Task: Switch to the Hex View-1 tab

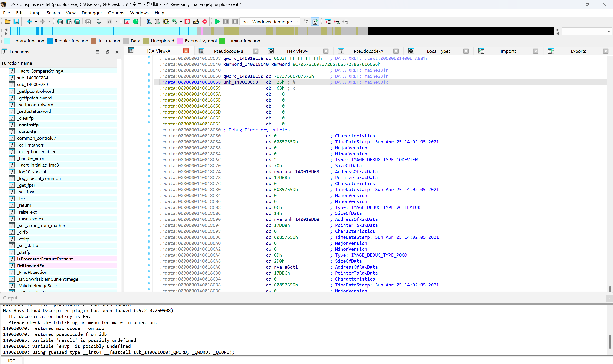Action: pos(298,51)
